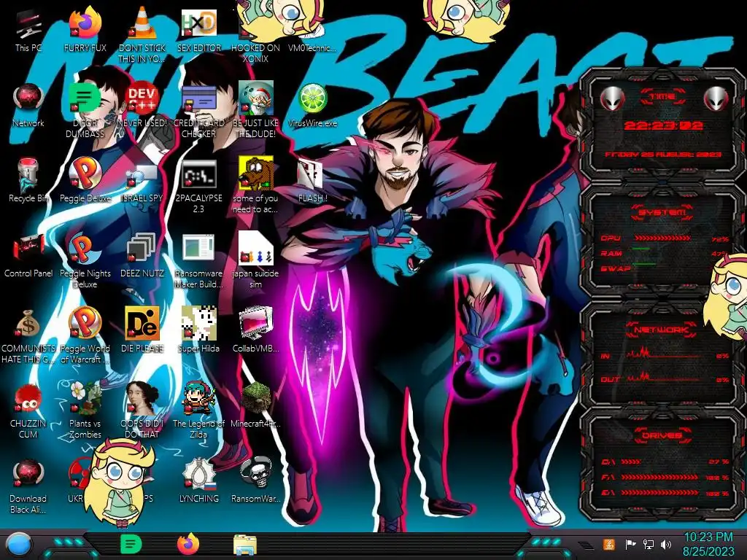747x560 pixels.
Task: Open File Explorer from the taskbar
Action: (245, 545)
